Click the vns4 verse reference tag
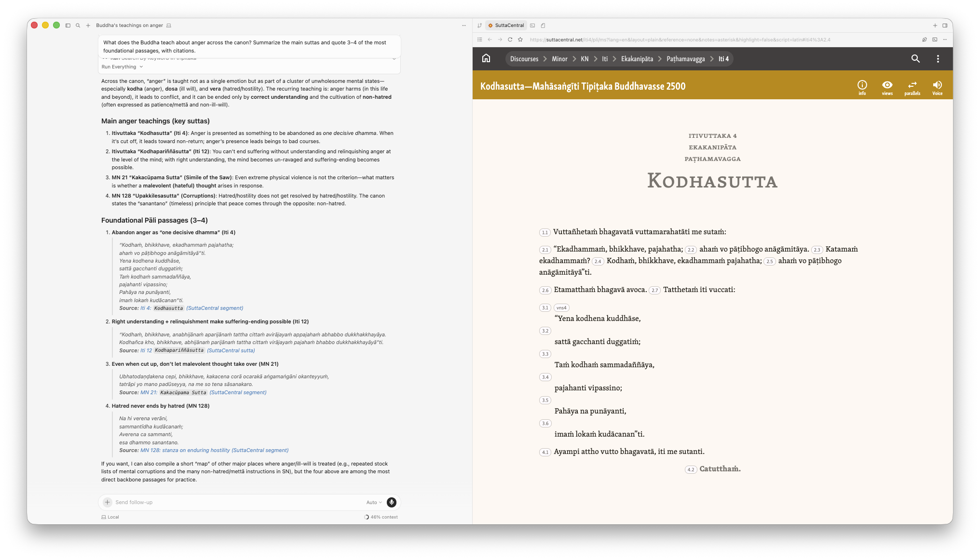This screenshot has width=980, height=560. [x=561, y=307]
